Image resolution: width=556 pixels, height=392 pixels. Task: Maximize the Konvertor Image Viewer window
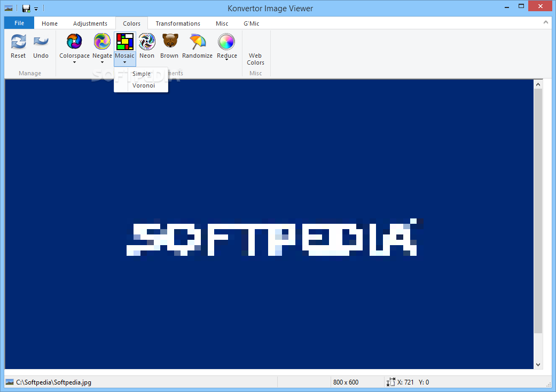click(521, 6)
